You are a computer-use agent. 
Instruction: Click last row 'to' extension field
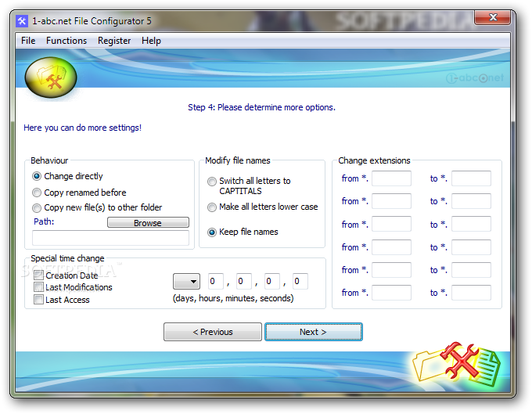tap(471, 293)
